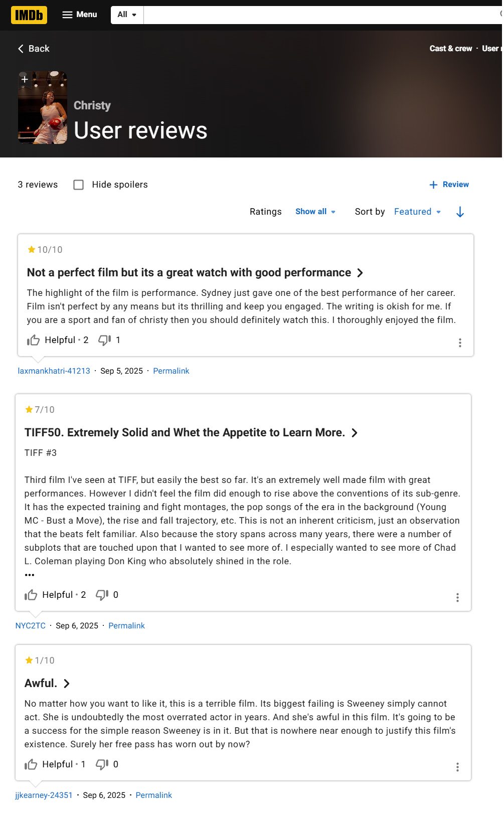Open more options on the 10/10 review

pos(460,343)
